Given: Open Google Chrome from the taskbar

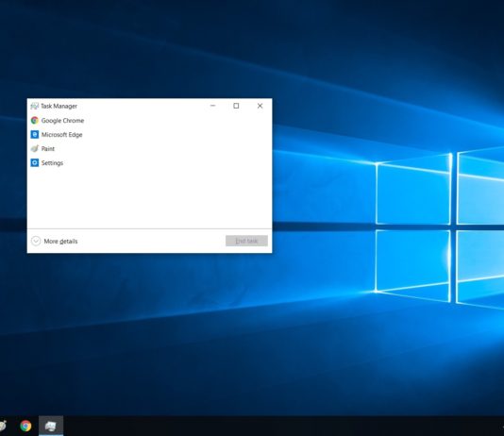Looking at the screenshot, I should (25, 426).
